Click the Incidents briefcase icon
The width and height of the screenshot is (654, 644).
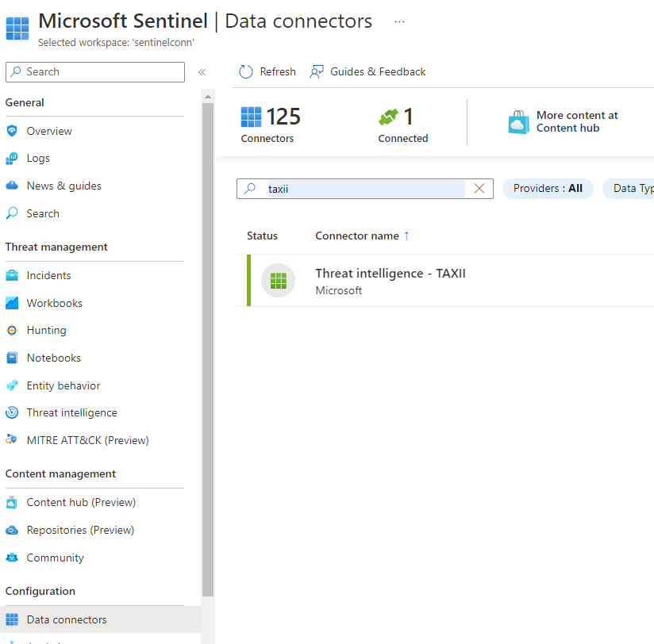pyautogui.click(x=12, y=275)
